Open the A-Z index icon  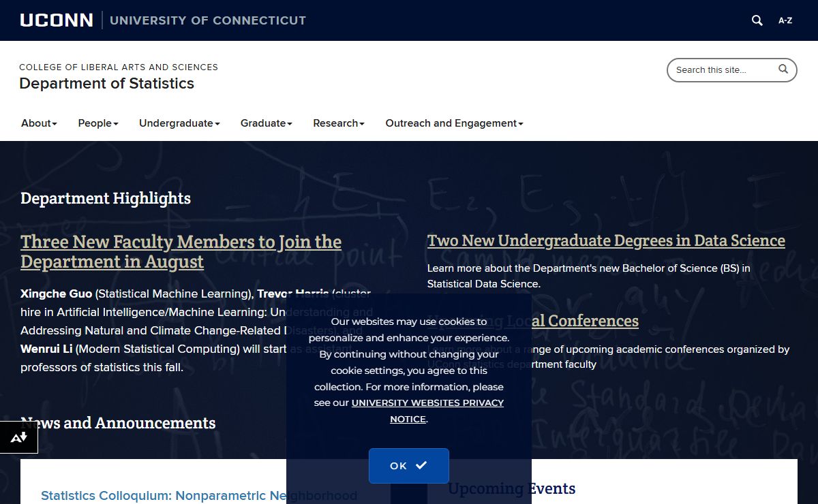coord(785,20)
